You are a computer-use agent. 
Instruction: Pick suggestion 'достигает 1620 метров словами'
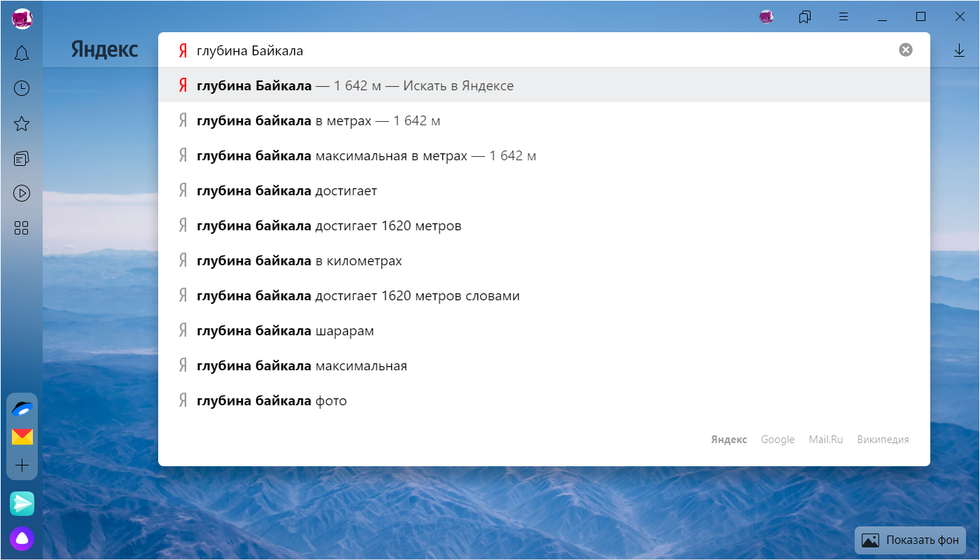tap(544, 295)
